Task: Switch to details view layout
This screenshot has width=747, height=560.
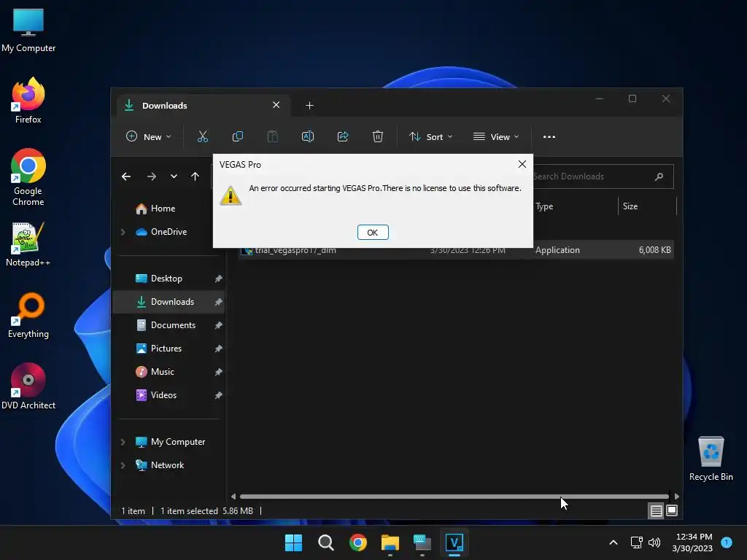Action: point(656,511)
